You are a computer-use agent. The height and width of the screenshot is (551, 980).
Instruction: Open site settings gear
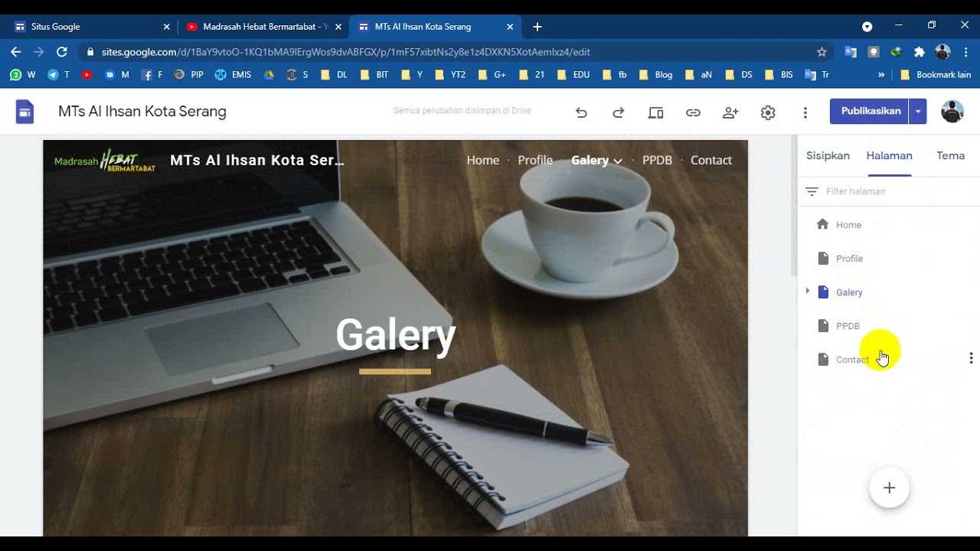[x=768, y=112]
